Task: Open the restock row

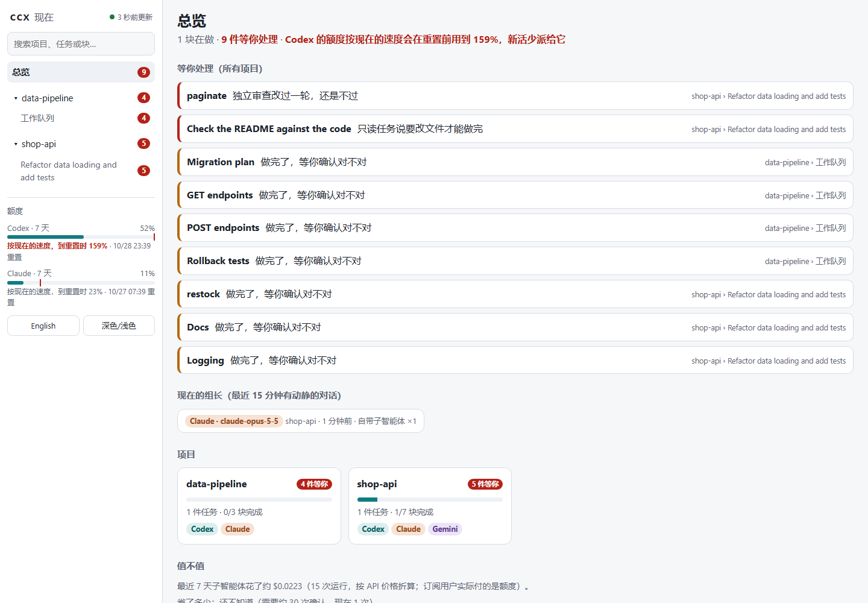Action: point(515,294)
